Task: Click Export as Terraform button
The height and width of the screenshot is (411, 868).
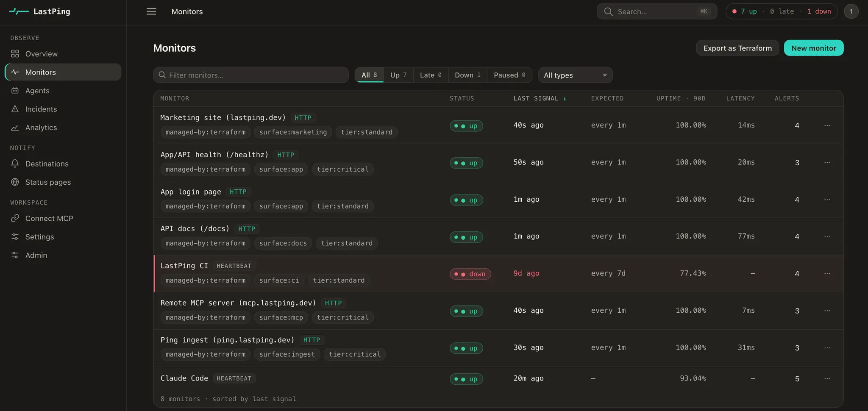Action: tap(737, 48)
